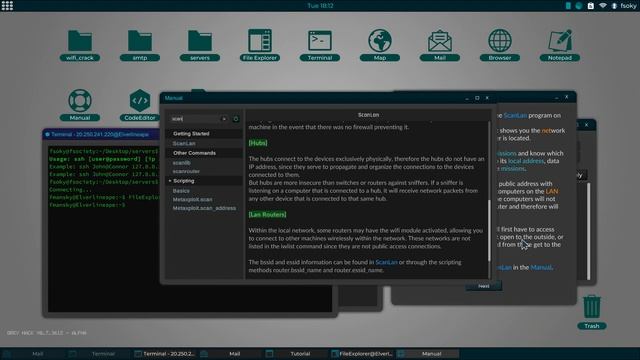The width and height of the screenshot is (640, 360).
Task: Follow ScanLan link in Manual article text
Action: [x=386, y=262]
